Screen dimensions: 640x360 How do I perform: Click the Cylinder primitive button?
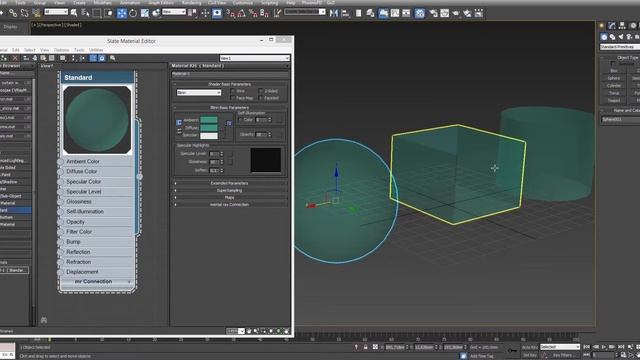614,86
